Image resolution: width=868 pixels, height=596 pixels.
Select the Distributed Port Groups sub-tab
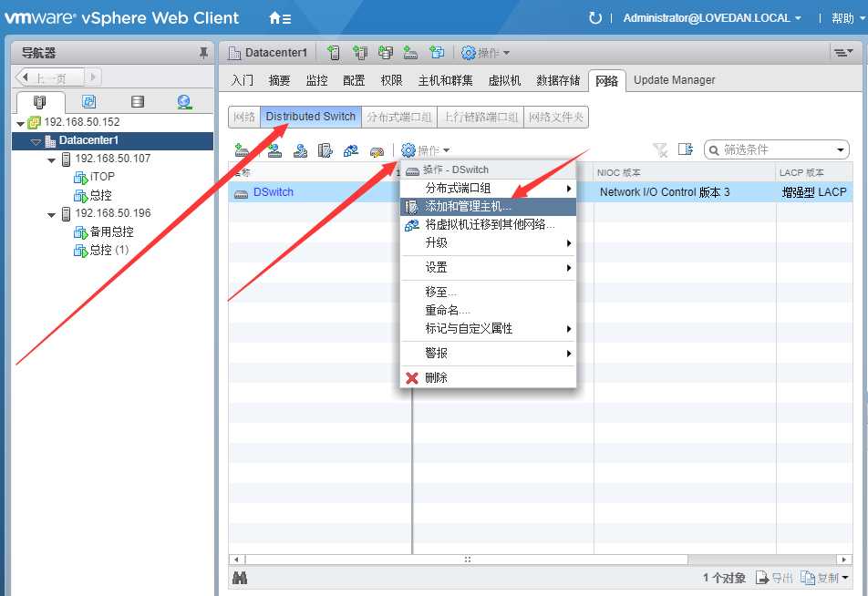[399, 117]
